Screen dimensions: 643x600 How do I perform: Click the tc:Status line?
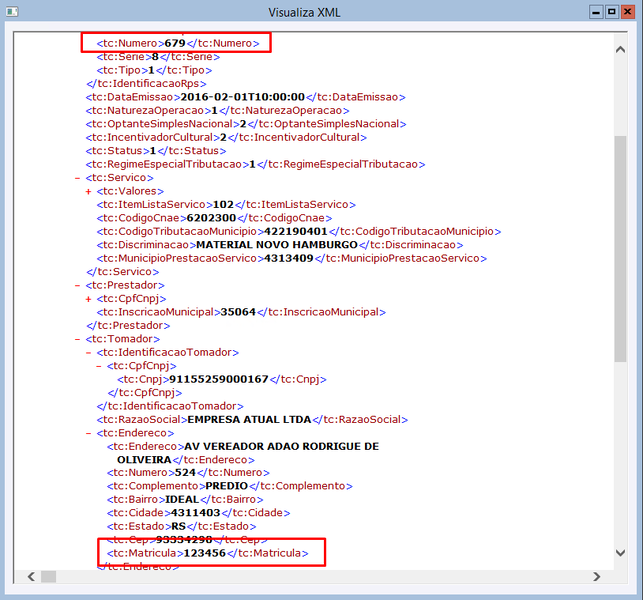156,151
